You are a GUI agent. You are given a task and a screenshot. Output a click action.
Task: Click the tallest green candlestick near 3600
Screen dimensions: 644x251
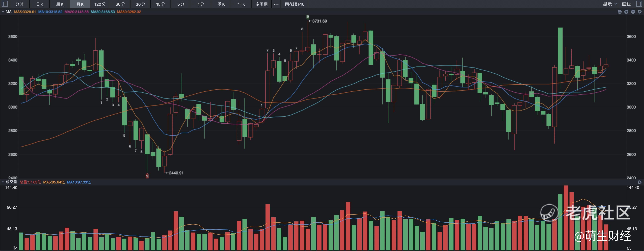560,51
